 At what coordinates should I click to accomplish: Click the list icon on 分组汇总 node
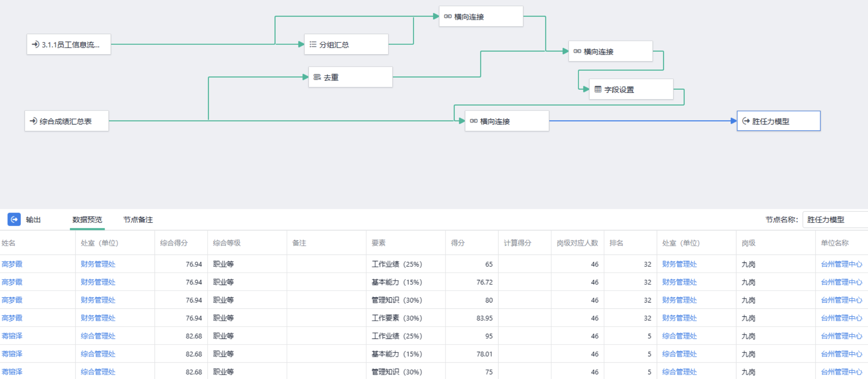(313, 44)
